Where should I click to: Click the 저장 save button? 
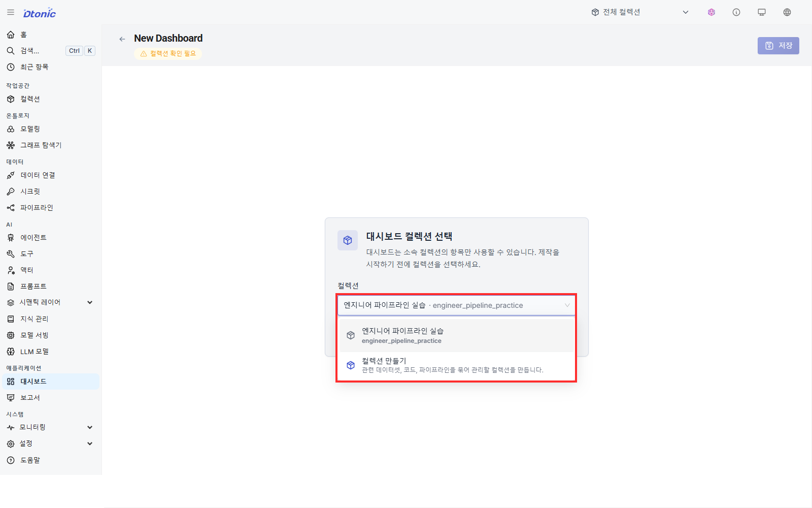(779, 46)
